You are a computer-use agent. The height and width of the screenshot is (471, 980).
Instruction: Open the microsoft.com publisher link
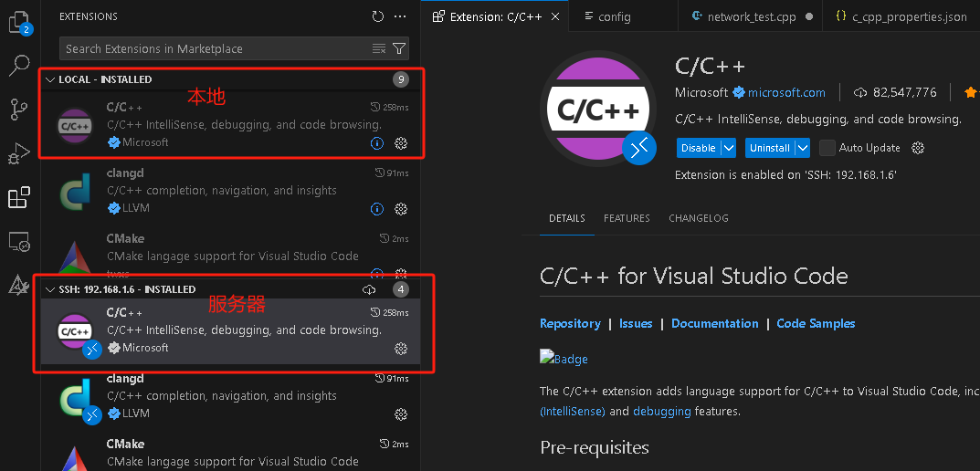tap(786, 92)
